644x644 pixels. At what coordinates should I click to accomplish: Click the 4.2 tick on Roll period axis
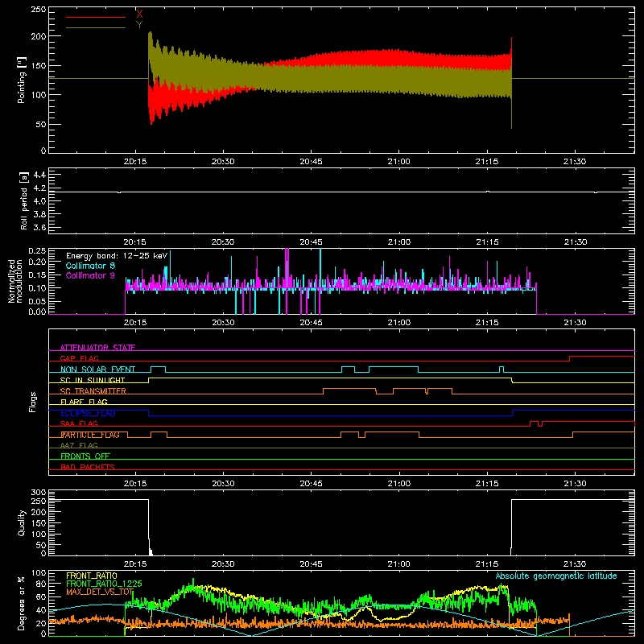coord(39,188)
